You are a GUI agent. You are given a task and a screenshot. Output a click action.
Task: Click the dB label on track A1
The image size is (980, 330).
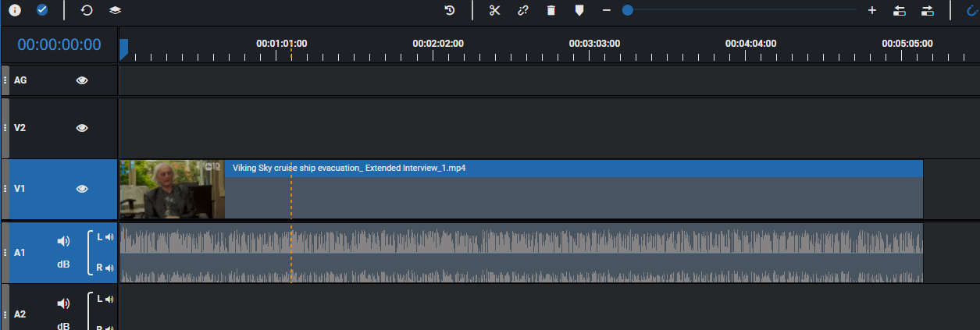63,264
